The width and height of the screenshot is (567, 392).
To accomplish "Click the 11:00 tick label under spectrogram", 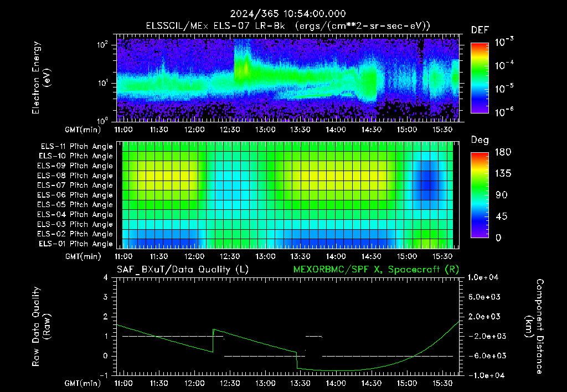I will tap(123, 130).
